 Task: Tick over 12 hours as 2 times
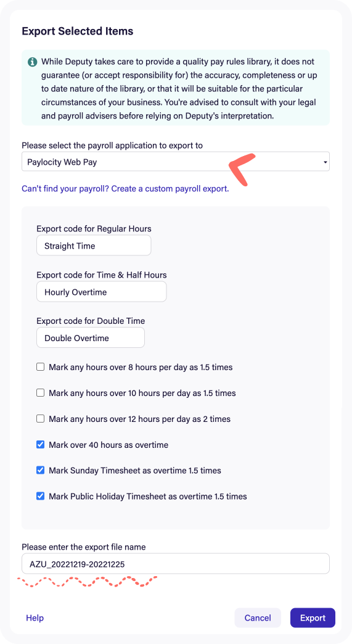(x=40, y=418)
